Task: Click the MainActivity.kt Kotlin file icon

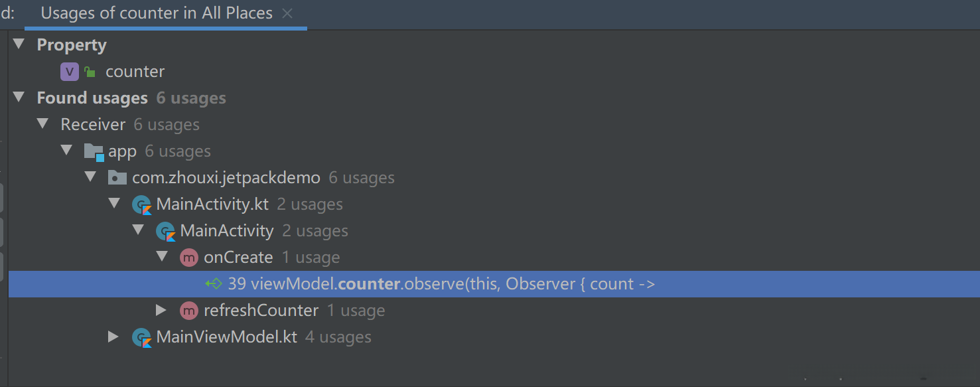Action: click(141, 204)
